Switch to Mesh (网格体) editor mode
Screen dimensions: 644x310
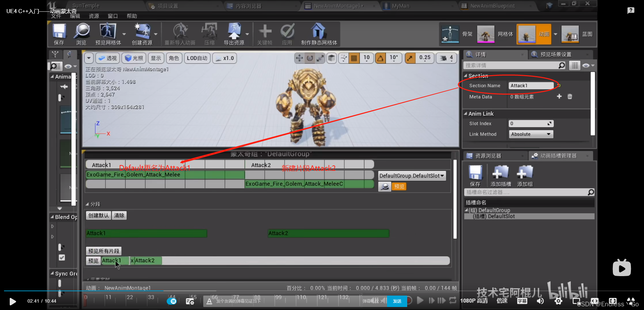(495, 34)
